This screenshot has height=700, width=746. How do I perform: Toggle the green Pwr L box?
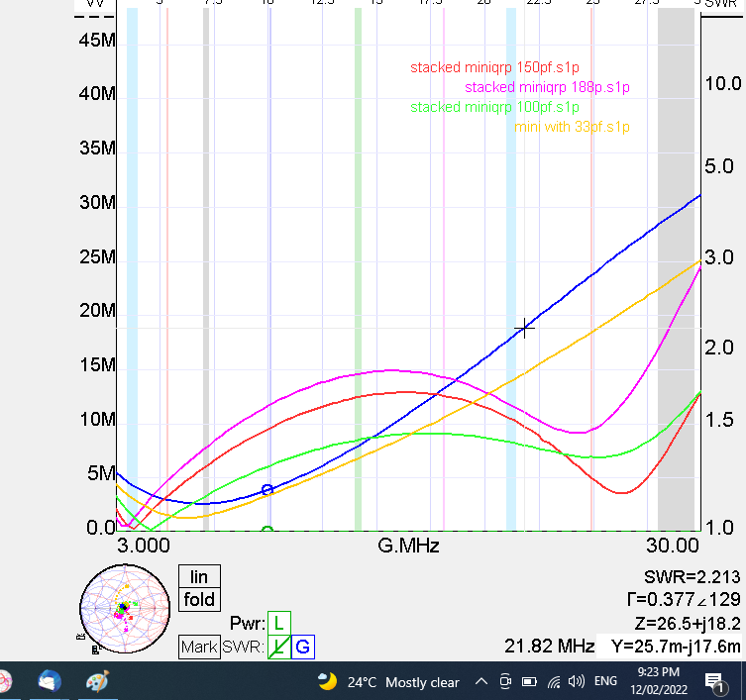click(x=279, y=623)
